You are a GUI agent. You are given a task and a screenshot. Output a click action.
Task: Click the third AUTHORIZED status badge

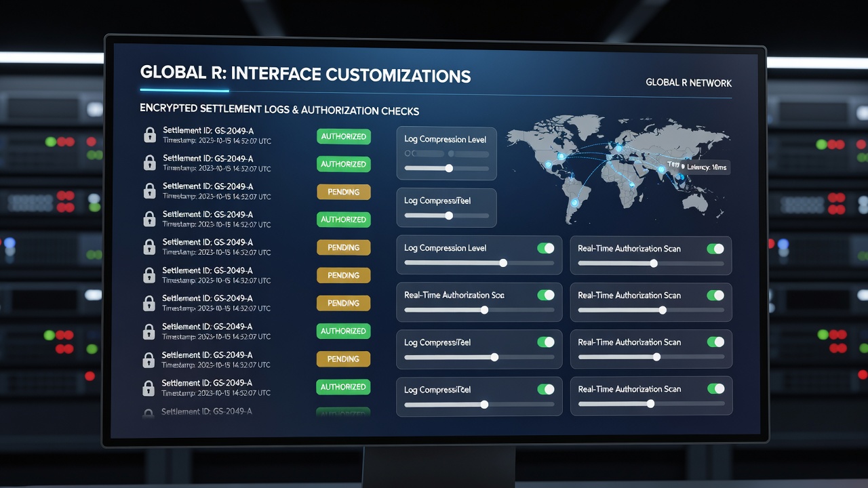point(344,220)
